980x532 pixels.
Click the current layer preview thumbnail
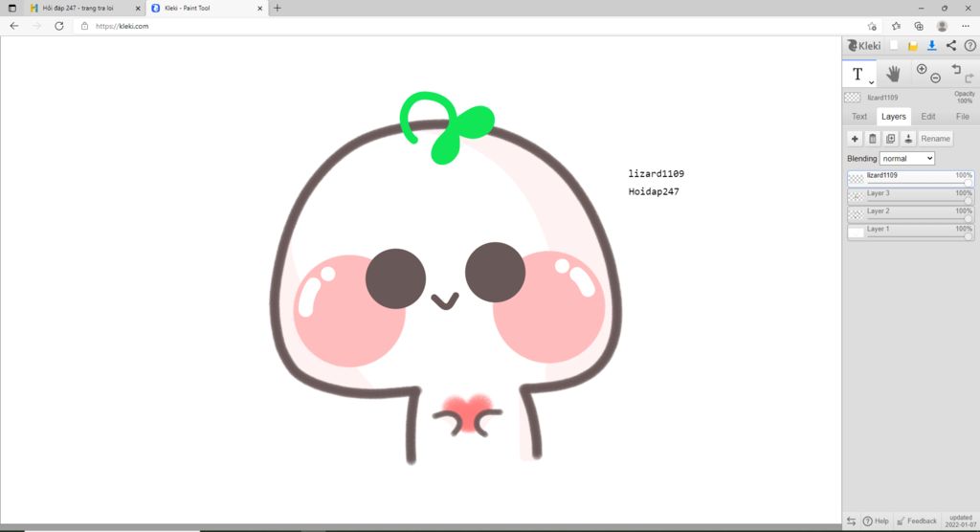(x=853, y=98)
